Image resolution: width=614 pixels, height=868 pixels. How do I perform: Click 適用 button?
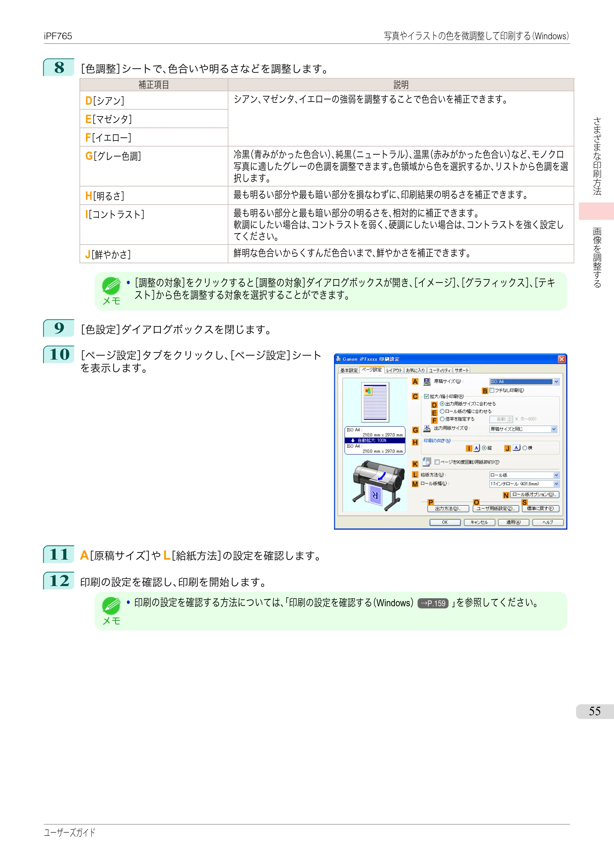pos(513,522)
